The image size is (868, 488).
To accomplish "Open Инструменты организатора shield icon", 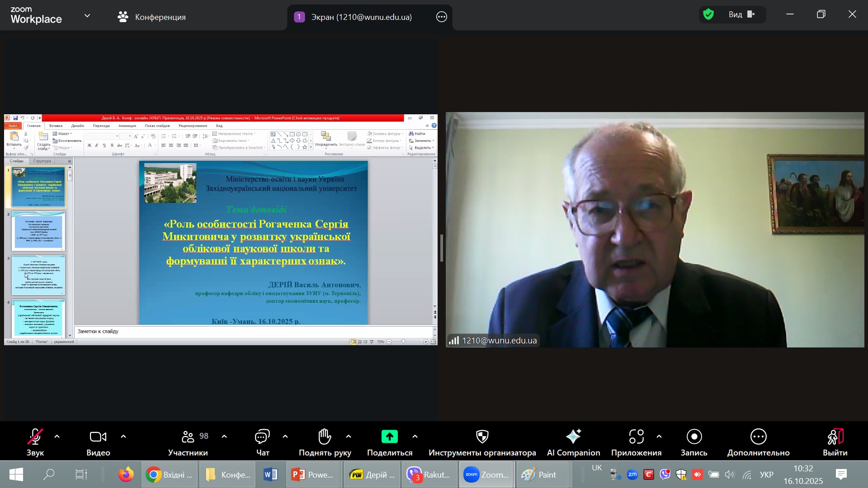I will [x=482, y=437].
